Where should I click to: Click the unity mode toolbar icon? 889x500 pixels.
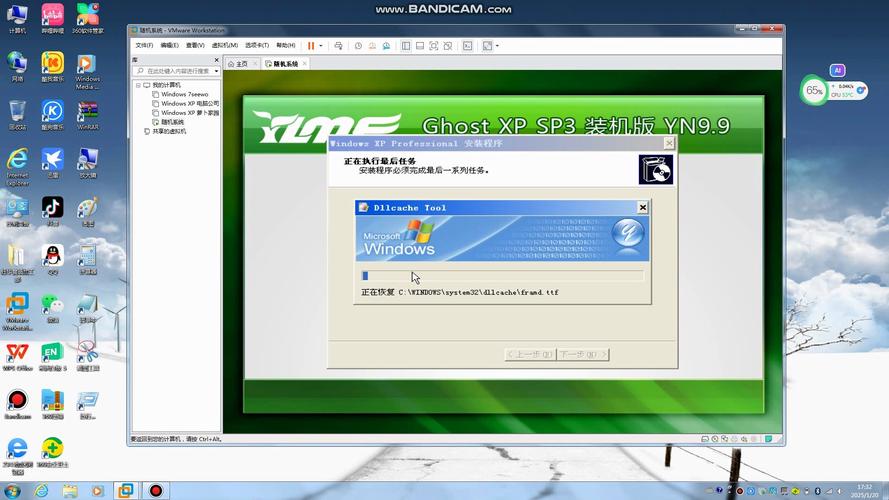(x=448, y=46)
